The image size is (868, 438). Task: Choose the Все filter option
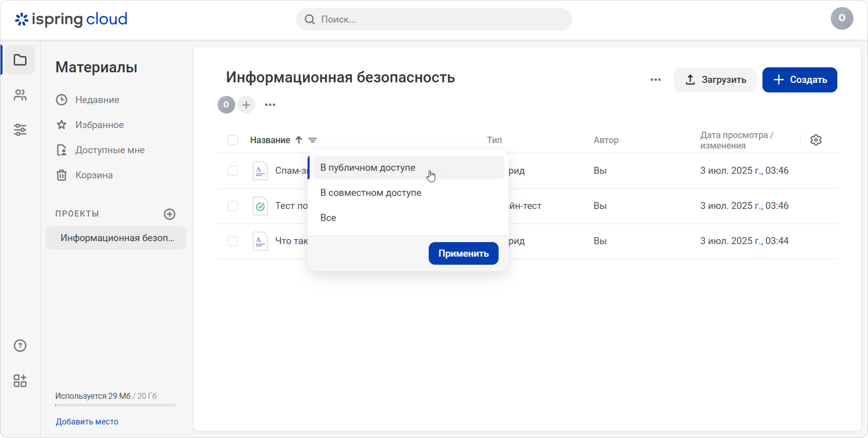(x=408, y=217)
